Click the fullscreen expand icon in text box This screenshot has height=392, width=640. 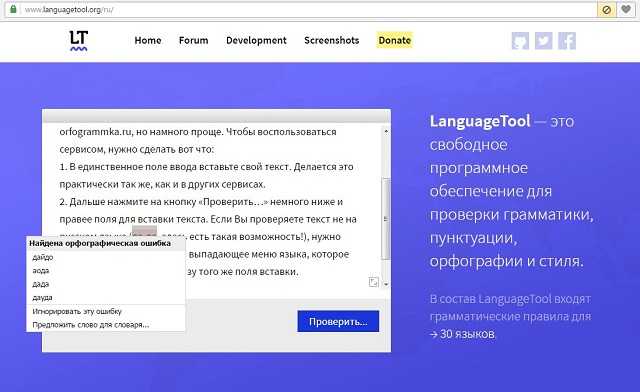373,282
